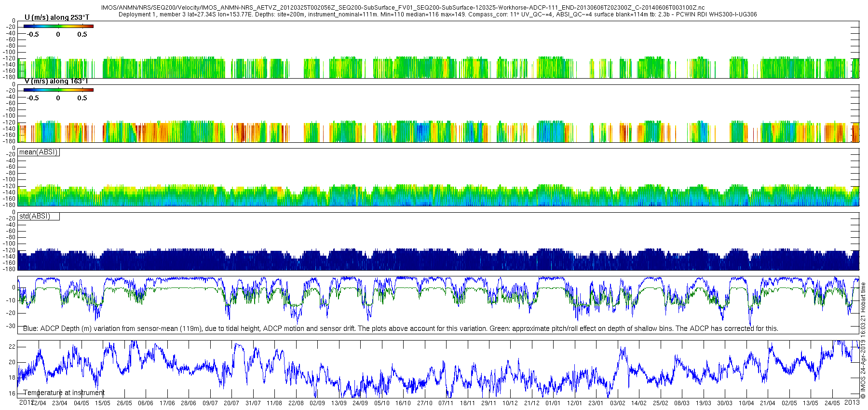Click the '25/02' date tick label
Screen dimensions: 868x410
(x=661, y=403)
